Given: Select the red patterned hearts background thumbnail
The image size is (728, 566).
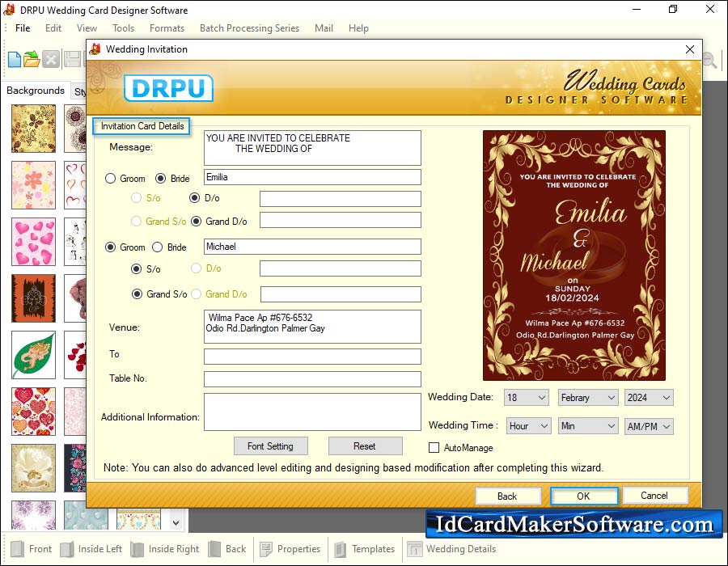Looking at the screenshot, I should click(33, 412).
